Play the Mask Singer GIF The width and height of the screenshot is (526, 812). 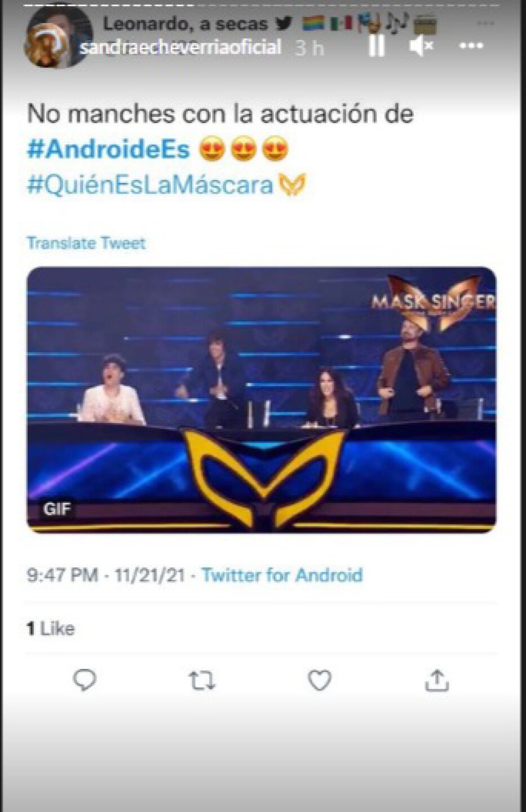pyautogui.click(x=262, y=399)
